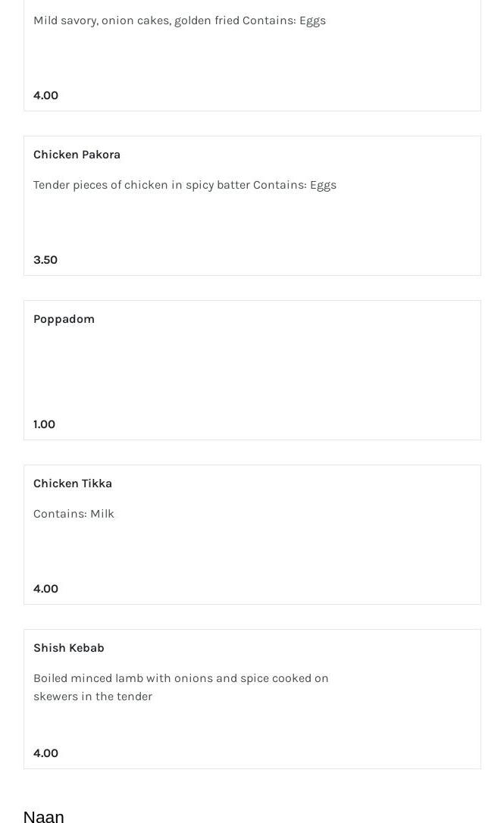This screenshot has height=823, width=504.
Task: Open the Chicken Tikka item title
Action: pyautogui.click(x=73, y=483)
